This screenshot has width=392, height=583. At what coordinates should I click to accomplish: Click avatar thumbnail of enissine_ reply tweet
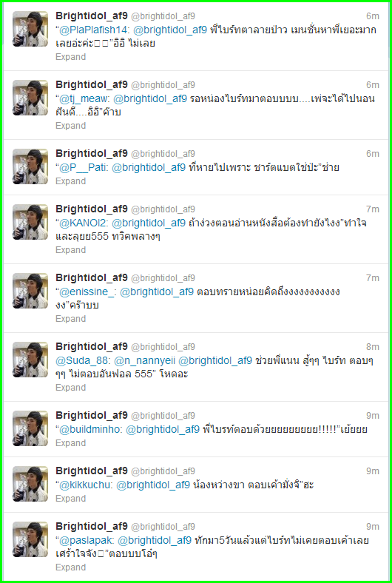30,290
